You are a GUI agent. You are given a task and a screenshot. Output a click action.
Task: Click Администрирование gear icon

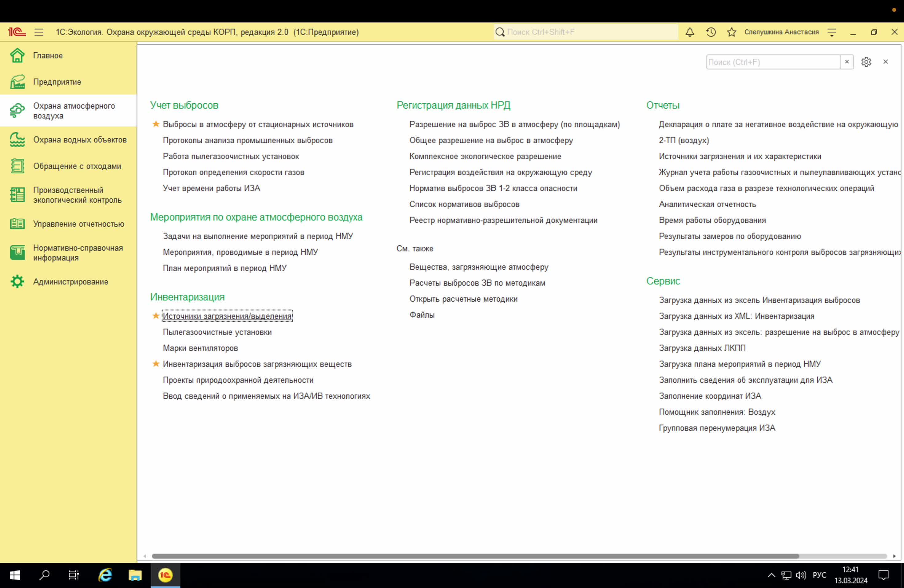coord(18,281)
